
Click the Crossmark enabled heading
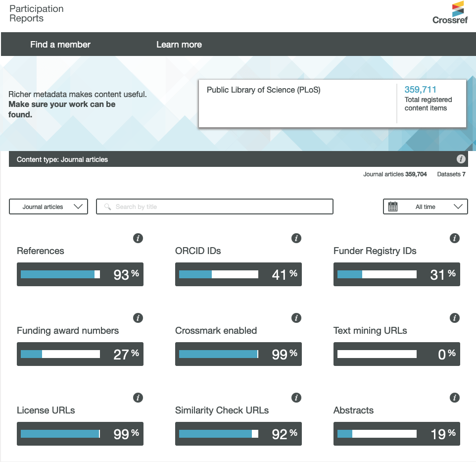pos(216,330)
